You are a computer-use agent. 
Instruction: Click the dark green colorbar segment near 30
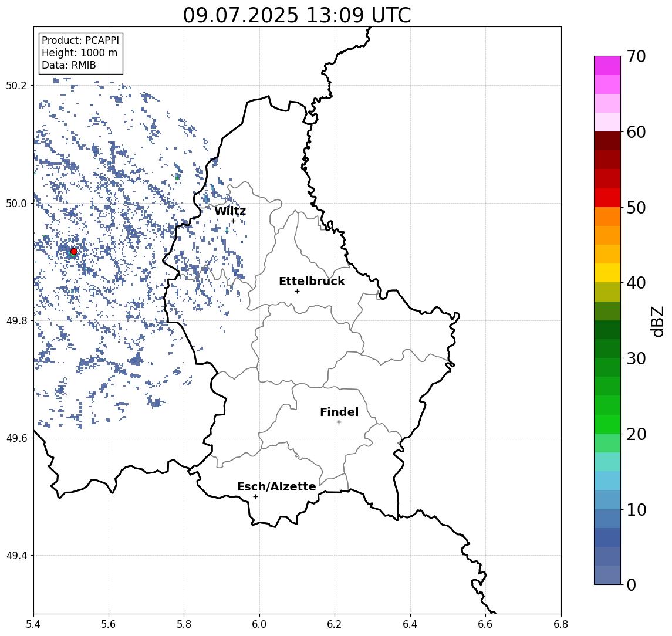(x=607, y=349)
